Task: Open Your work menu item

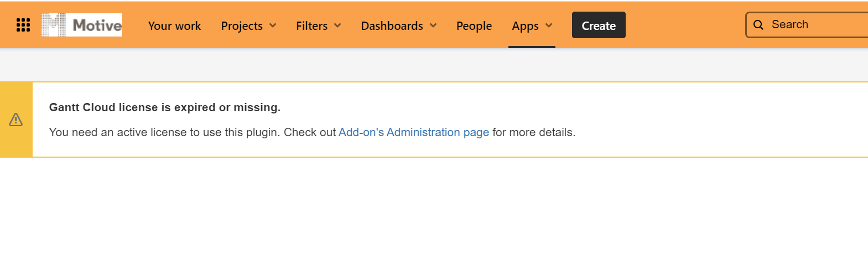Action: (174, 26)
